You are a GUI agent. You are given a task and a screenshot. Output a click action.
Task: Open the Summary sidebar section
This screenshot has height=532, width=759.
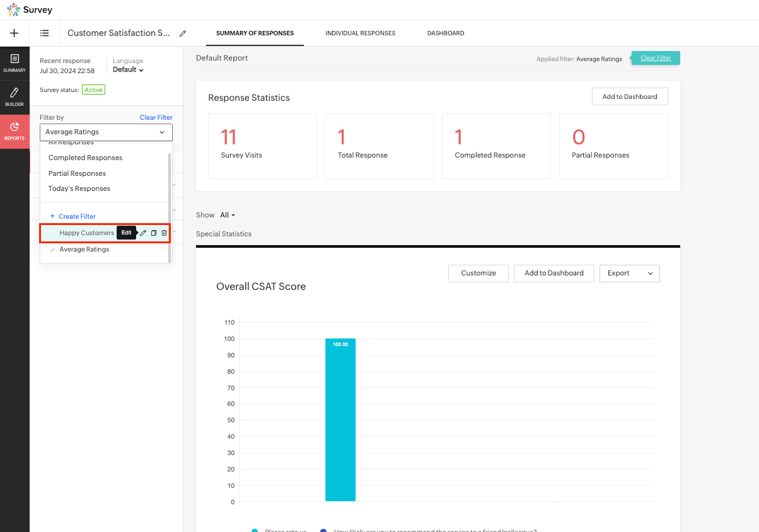click(x=14, y=63)
